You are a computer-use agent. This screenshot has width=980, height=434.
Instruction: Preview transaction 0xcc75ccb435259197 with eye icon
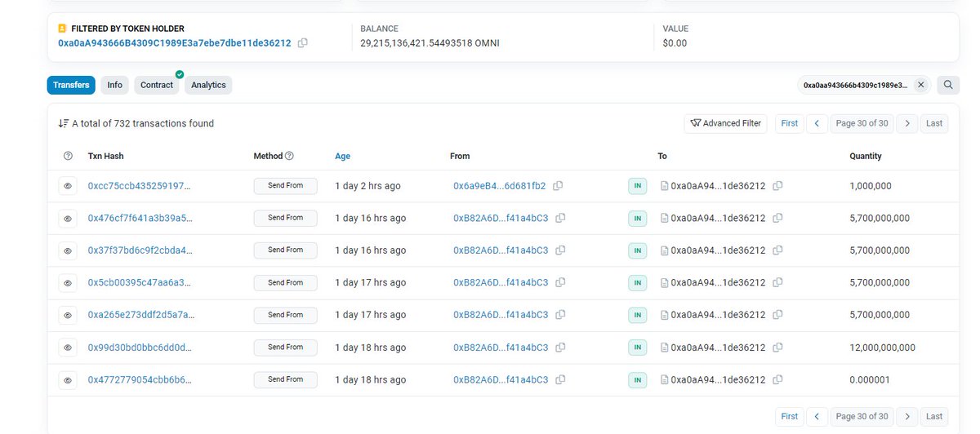68,186
